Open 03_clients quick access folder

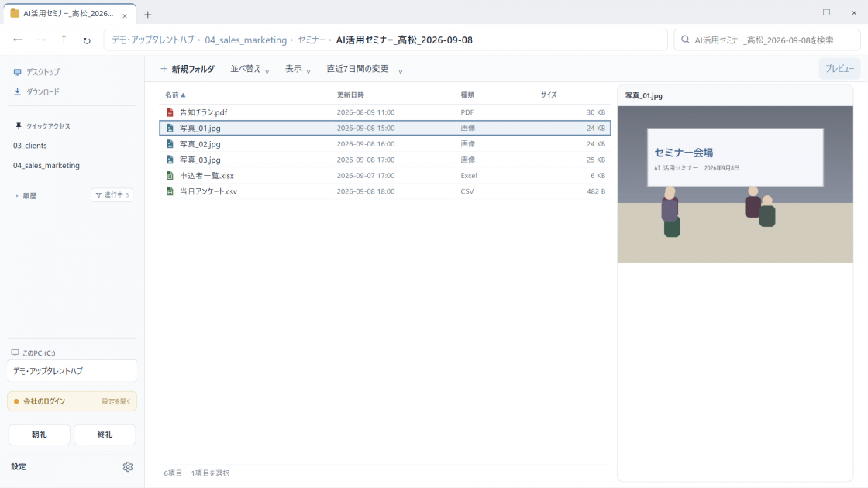[x=30, y=146]
